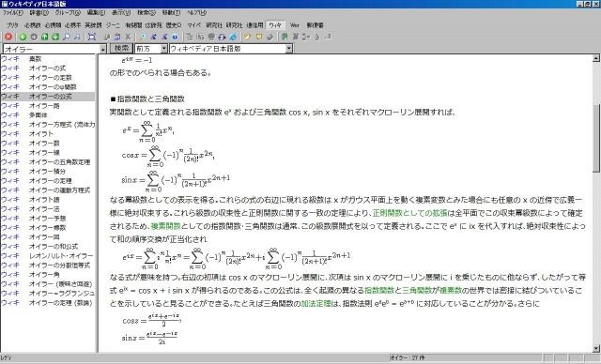Screen dimensions: 601x364
Task: Click the オイラー: 27件 status bar text
Action: (407, 357)
